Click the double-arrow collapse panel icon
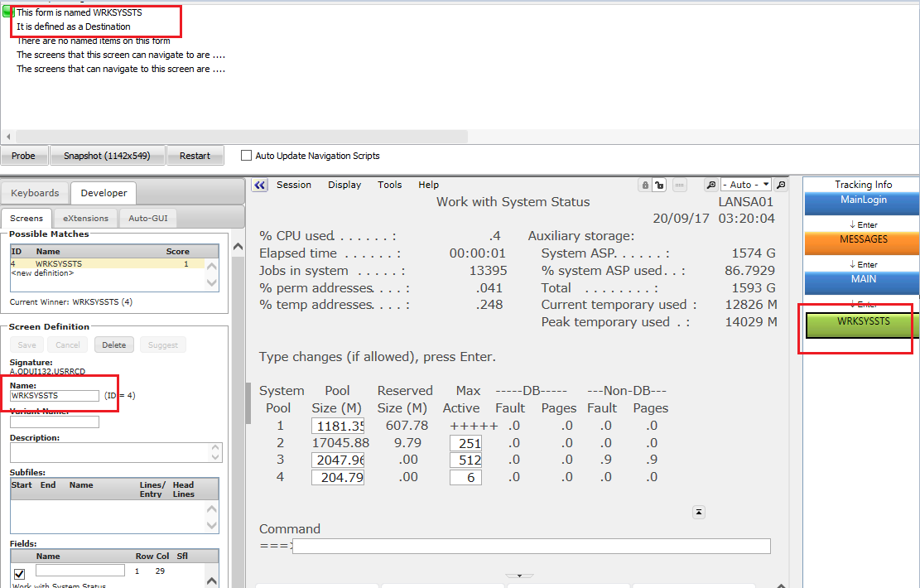The height and width of the screenshot is (588, 920). [260, 186]
